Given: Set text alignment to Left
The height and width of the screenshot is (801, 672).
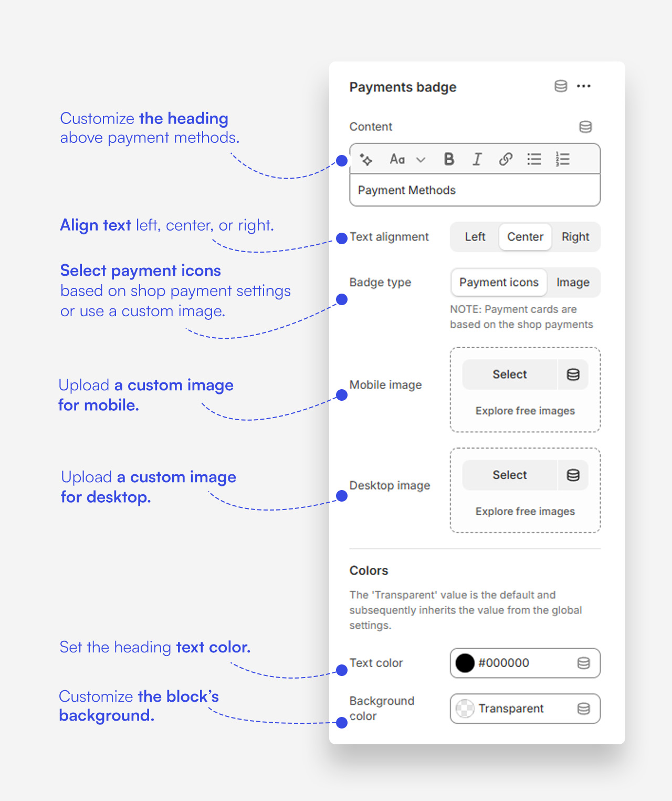Looking at the screenshot, I should 475,237.
